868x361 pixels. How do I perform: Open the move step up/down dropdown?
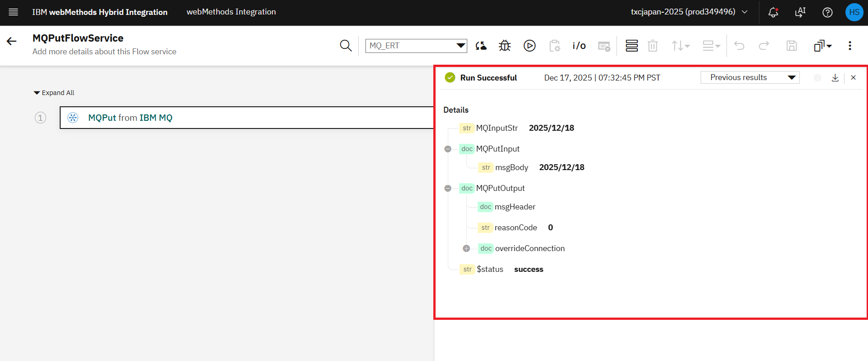pyautogui.click(x=681, y=46)
